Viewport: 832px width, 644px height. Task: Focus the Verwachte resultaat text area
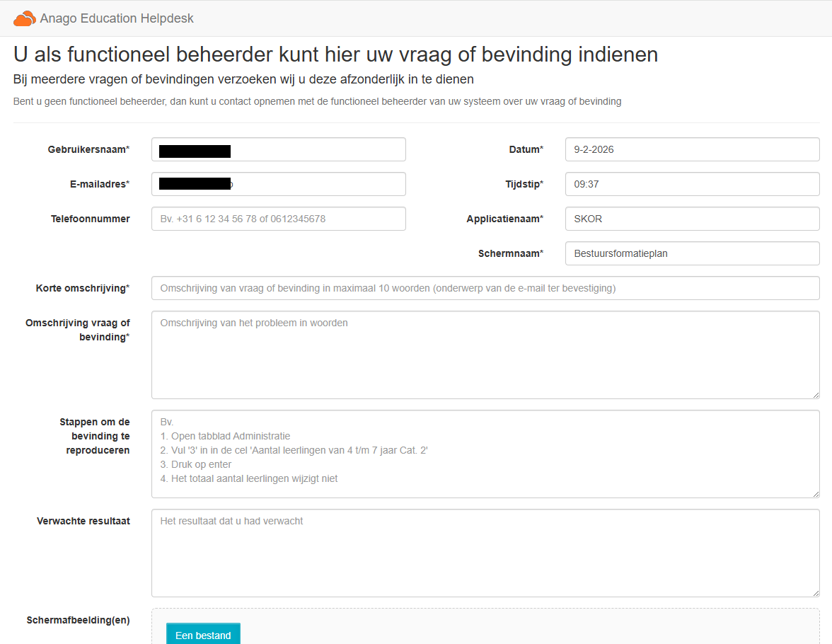(x=485, y=553)
